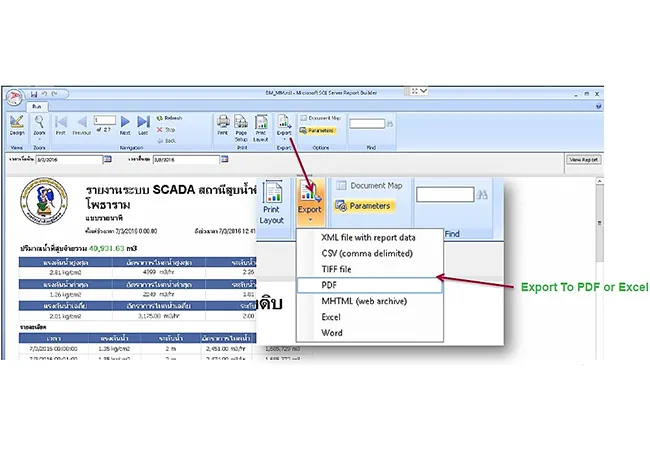650x450 pixels.
Task: Click the cell showing 1.26 kg/cm2
Action: pyautogui.click(x=65, y=295)
